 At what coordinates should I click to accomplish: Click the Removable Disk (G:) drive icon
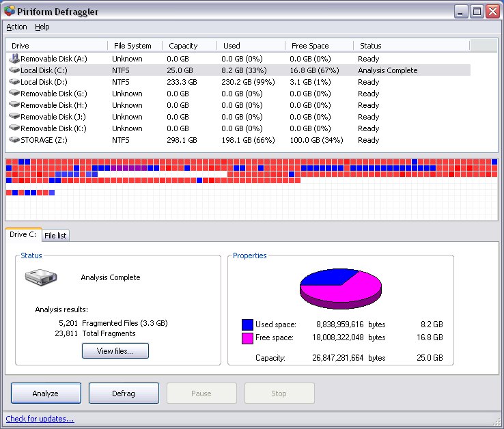click(14, 94)
